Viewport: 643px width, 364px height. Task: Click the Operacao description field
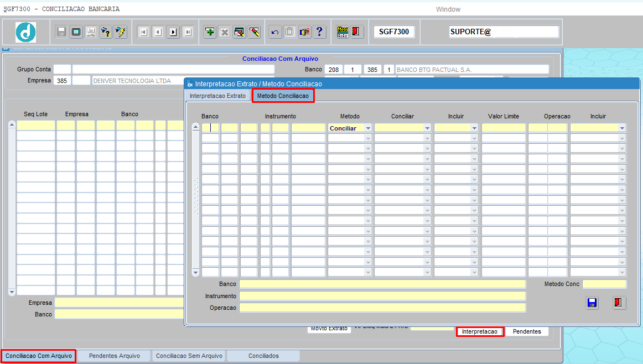click(x=382, y=308)
